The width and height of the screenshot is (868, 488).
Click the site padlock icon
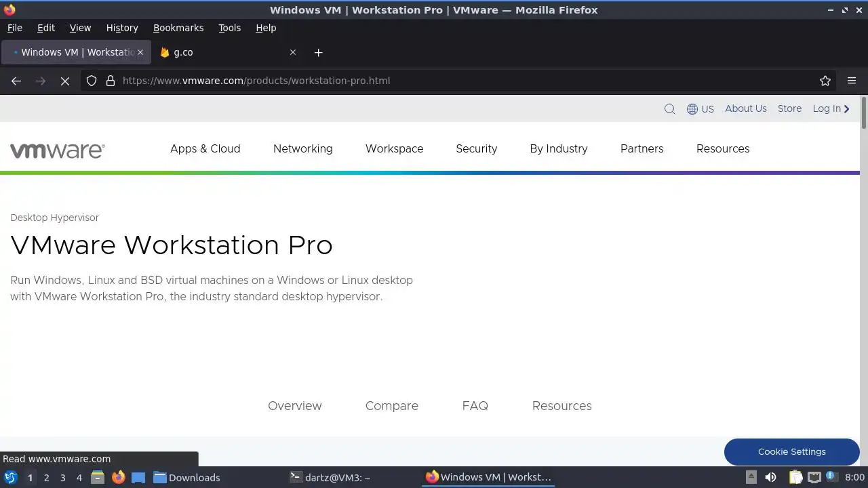[x=111, y=81]
